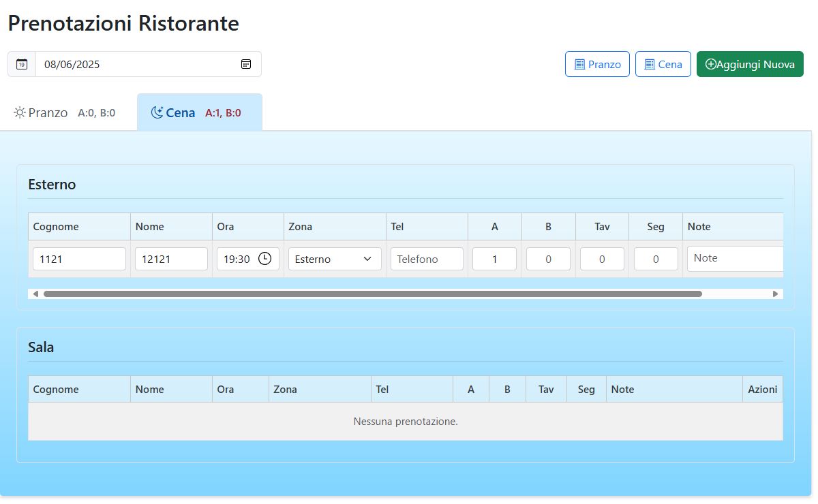818x504 pixels.
Task: Click the Nome field containing 12121
Action: (171, 259)
